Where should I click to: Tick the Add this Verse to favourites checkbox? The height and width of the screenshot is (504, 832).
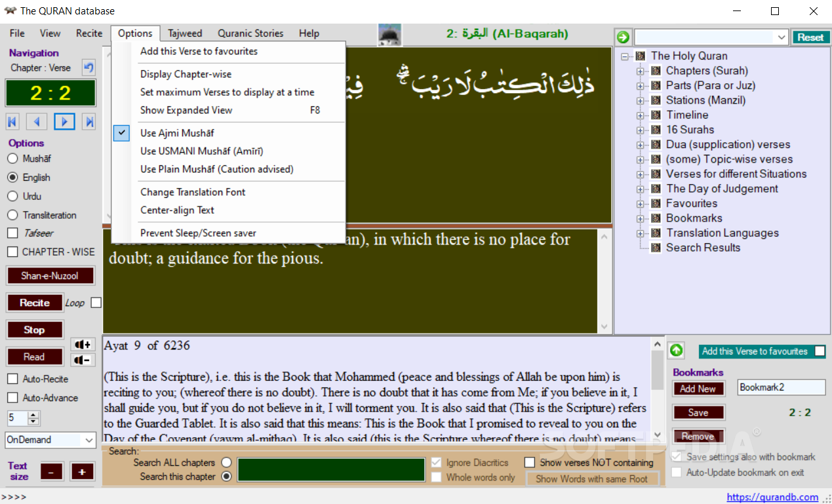(820, 351)
